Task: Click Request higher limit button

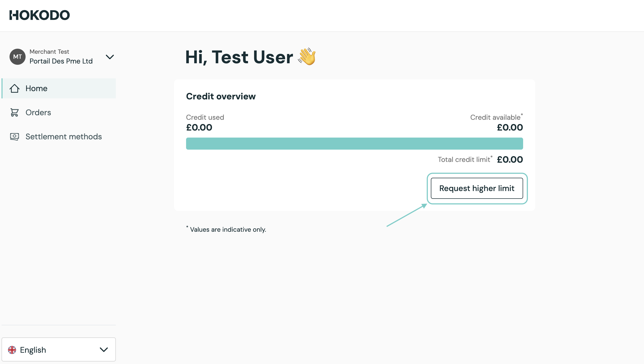Action: pos(477,188)
